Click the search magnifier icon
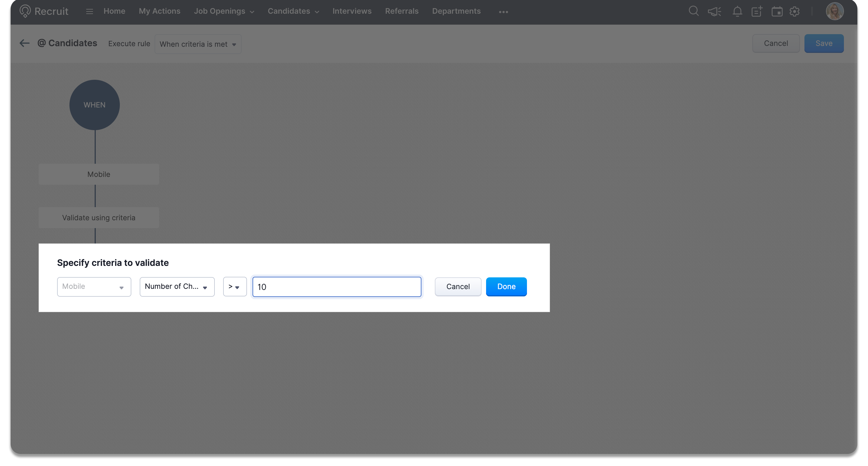 click(x=694, y=11)
